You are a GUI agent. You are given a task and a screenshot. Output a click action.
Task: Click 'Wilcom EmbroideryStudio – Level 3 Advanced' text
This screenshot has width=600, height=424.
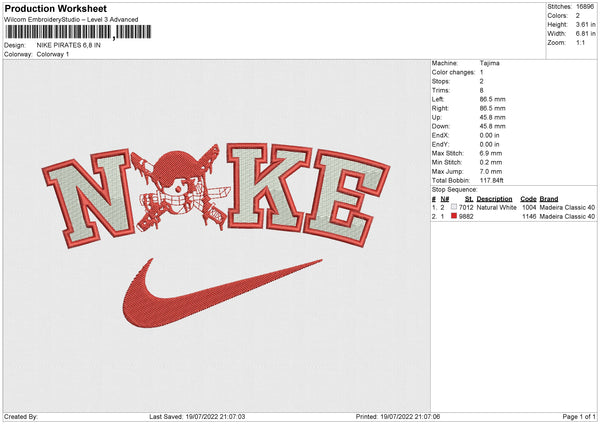71,20
